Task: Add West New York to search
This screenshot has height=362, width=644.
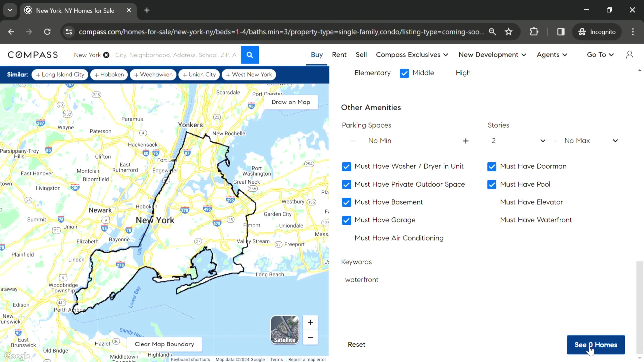Action: [x=249, y=75]
